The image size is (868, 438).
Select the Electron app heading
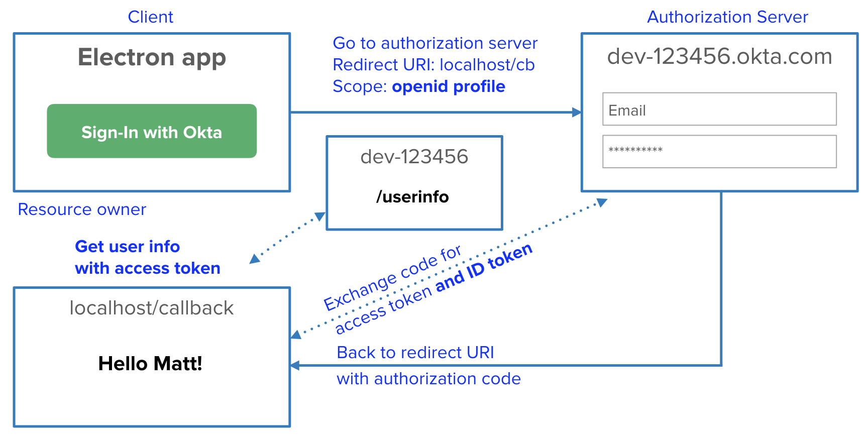pos(152,57)
